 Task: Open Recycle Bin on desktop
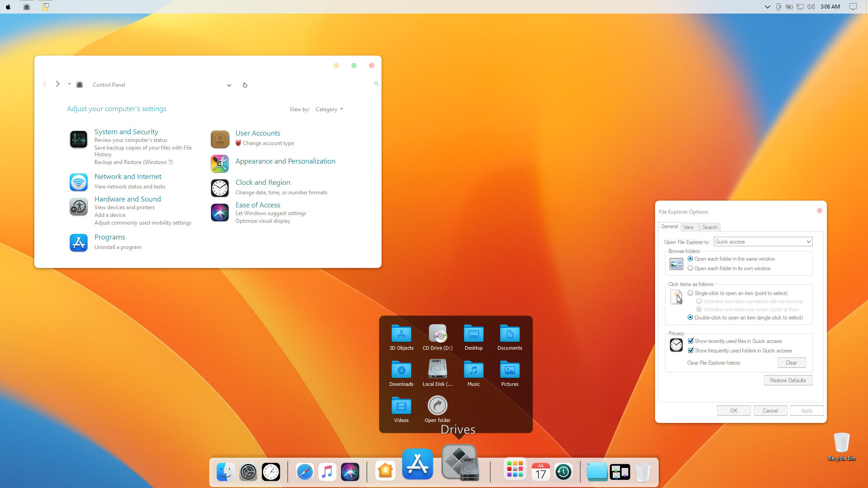tap(841, 443)
